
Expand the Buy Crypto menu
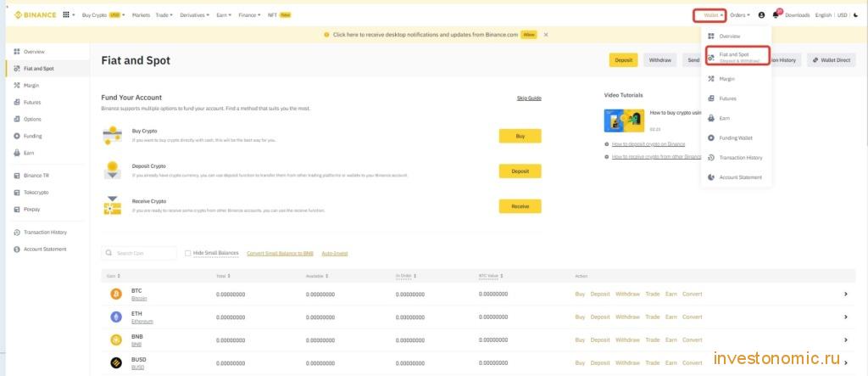[103, 15]
